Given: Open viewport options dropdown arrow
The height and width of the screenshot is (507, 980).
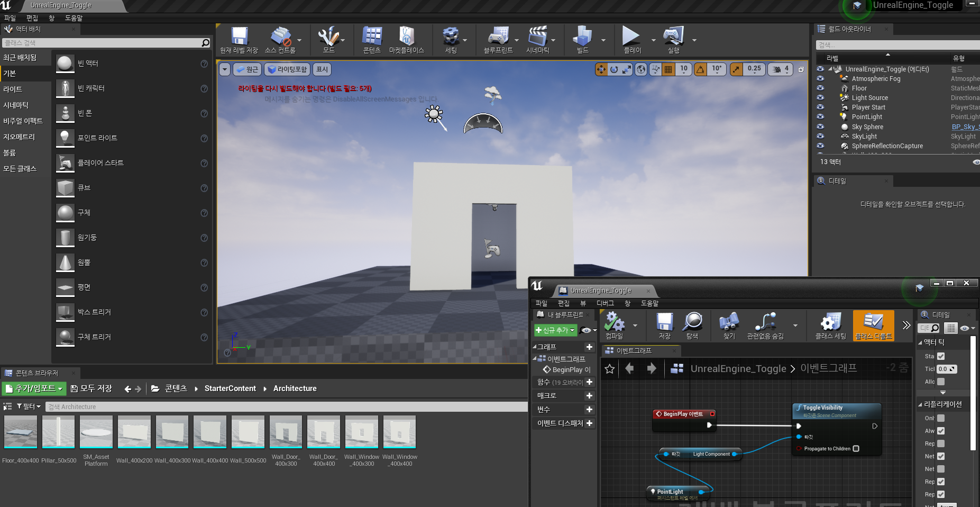Looking at the screenshot, I should [x=225, y=69].
